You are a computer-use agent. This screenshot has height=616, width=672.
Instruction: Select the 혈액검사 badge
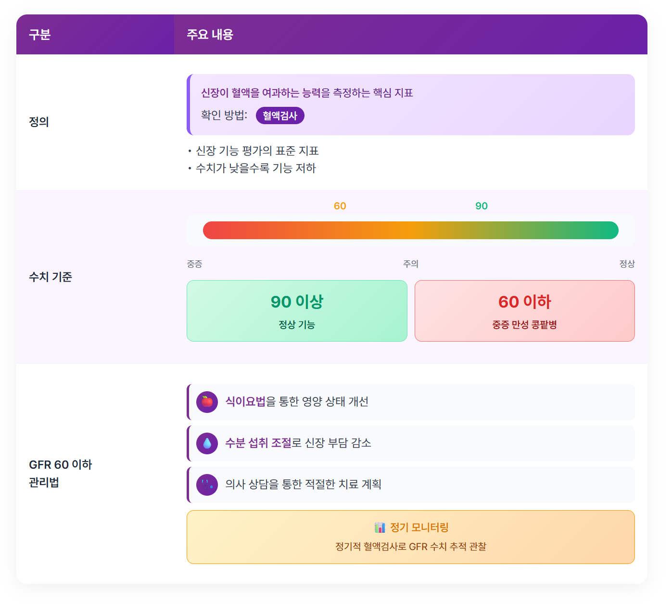click(x=280, y=115)
